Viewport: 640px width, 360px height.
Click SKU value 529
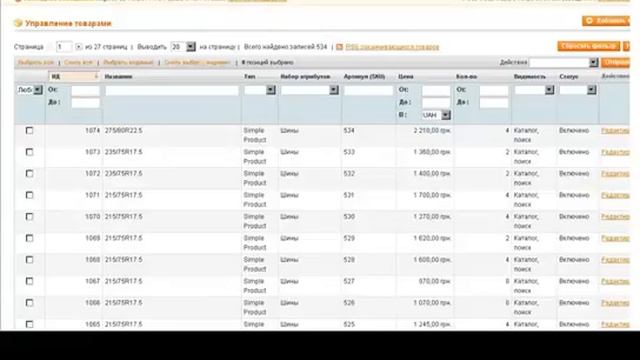(x=349, y=238)
